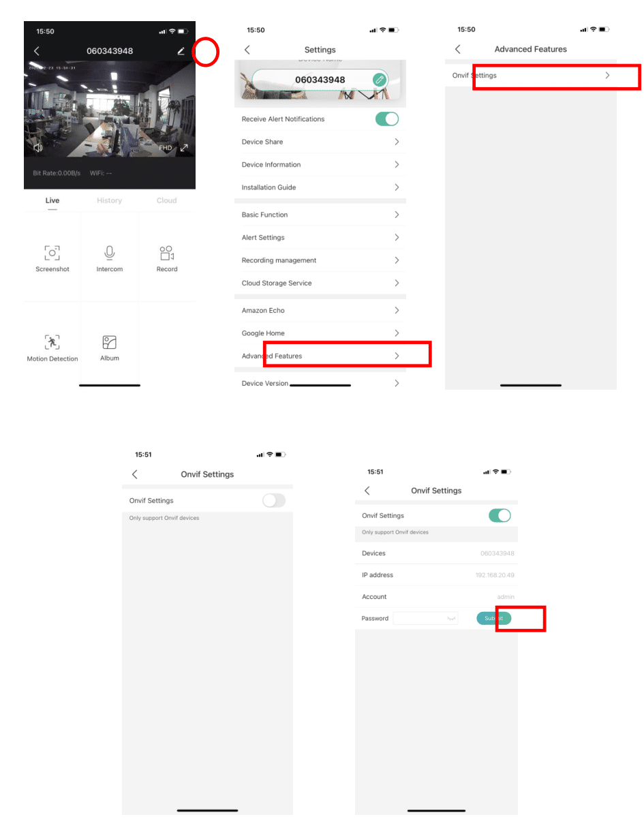This screenshot has width=644, height=832.
Task: Expand the live view to fullscreen
Action: 183,147
